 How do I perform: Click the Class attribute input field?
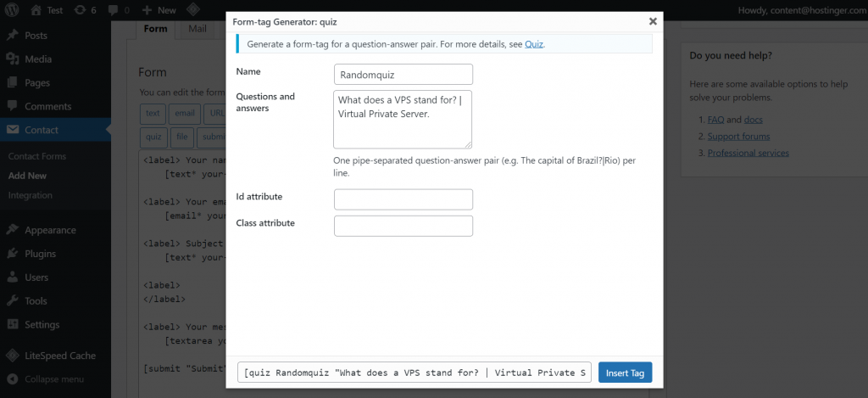(x=403, y=227)
